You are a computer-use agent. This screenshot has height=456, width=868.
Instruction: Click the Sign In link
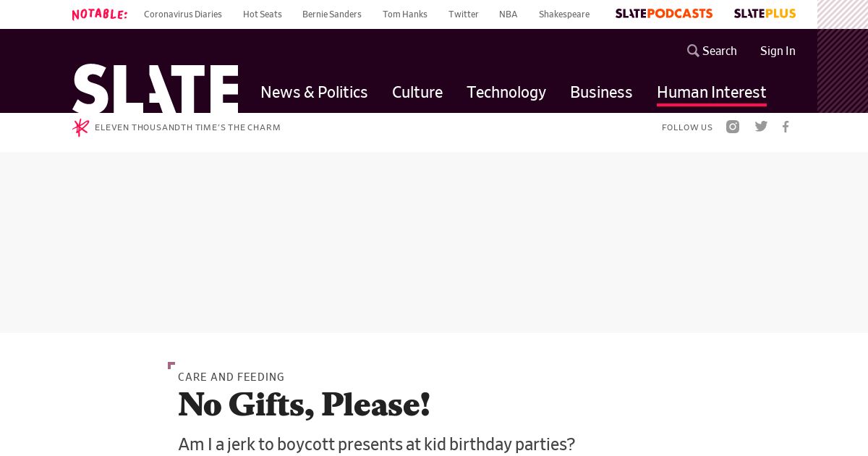(778, 51)
